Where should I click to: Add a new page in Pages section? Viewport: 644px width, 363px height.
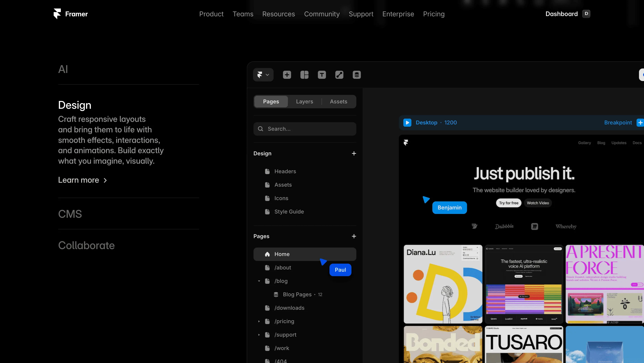coord(354,236)
